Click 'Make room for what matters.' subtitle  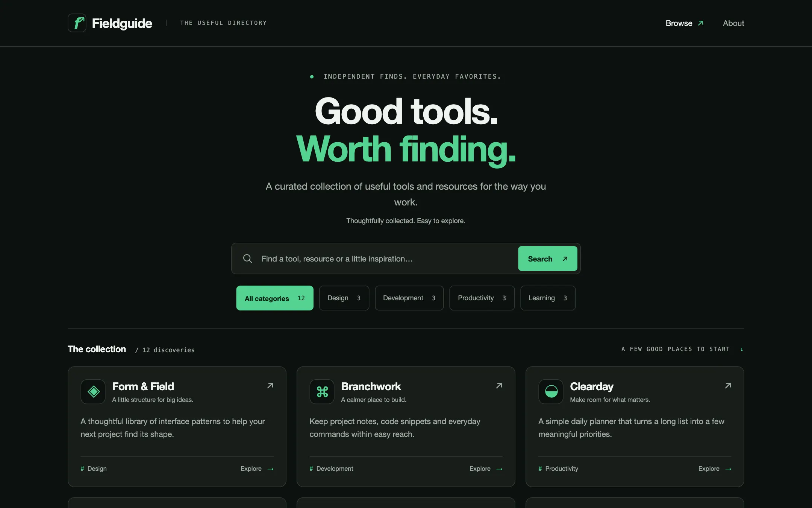[x=610, y=400]
